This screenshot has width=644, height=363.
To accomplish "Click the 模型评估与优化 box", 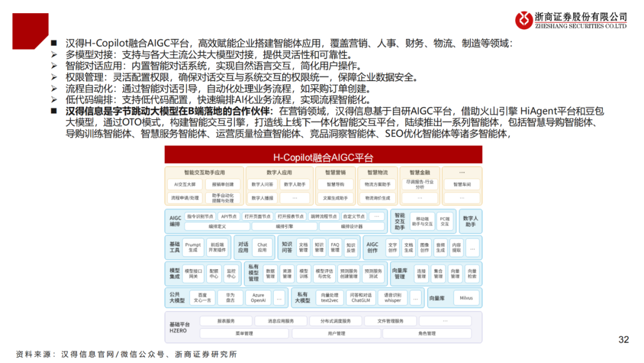I will (x=324, y=274).
